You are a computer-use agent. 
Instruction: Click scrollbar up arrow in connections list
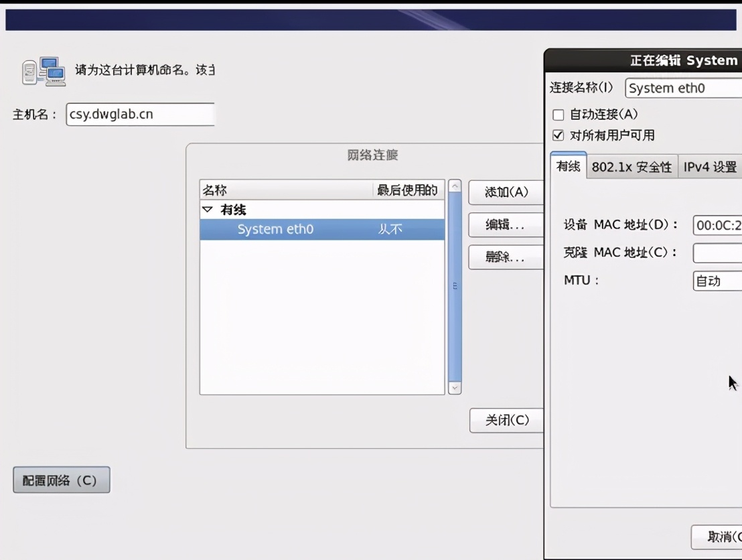(455, 186)
